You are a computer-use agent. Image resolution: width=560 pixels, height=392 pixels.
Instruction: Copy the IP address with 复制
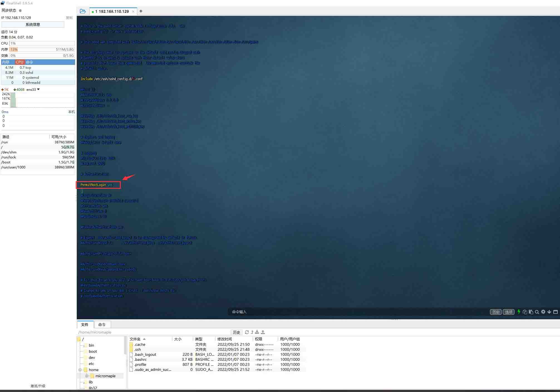click(69, 18)
